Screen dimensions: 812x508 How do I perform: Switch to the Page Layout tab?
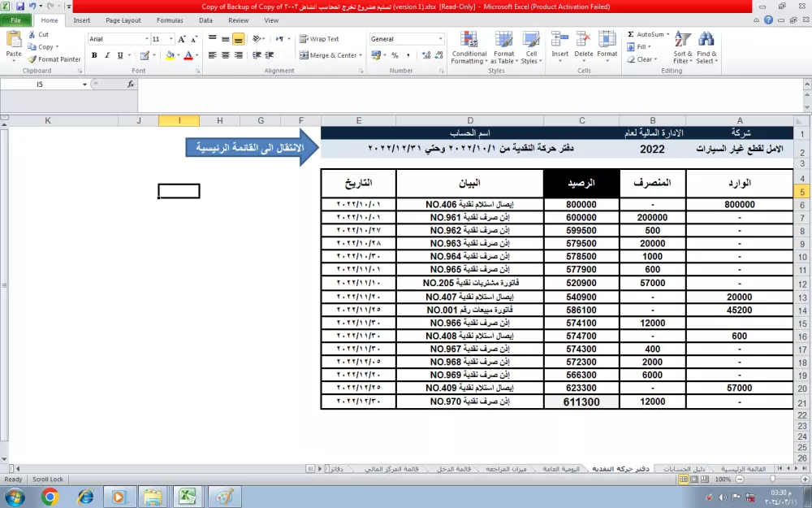click(123, 20)
